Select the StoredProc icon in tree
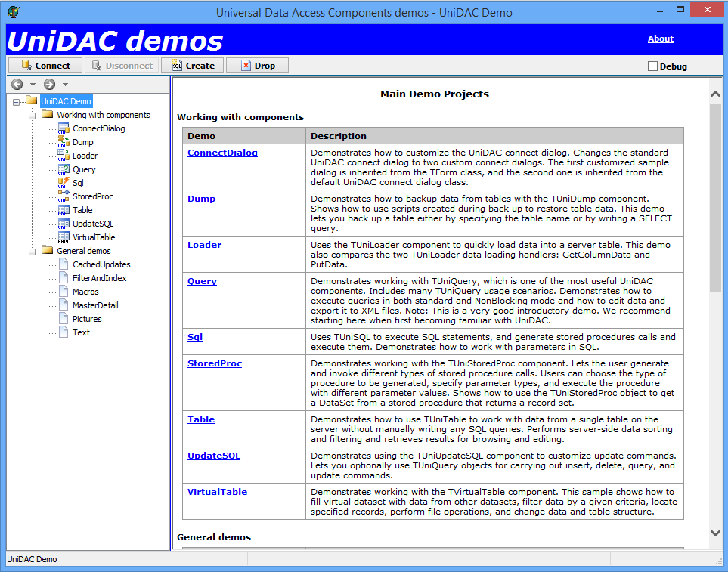Viewport: 728px width, 572px height. tap(64, 196)
